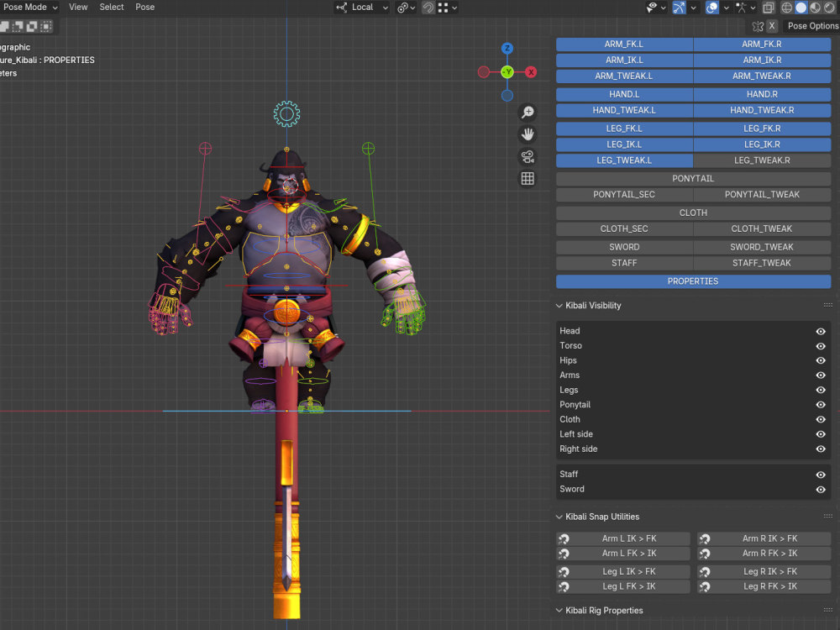Switch to rendered shading
Image resolution: width=840 pixels, height=630 pixels.
point(829,8)
